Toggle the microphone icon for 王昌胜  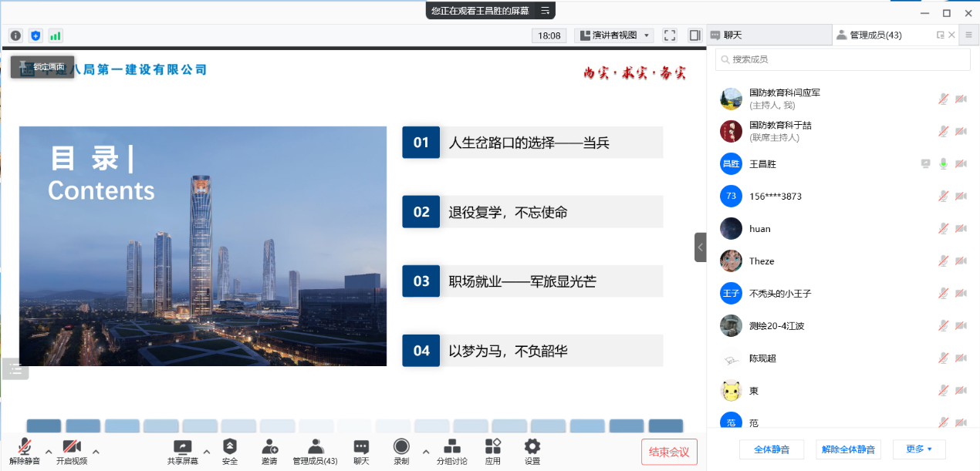click(943, 163)
